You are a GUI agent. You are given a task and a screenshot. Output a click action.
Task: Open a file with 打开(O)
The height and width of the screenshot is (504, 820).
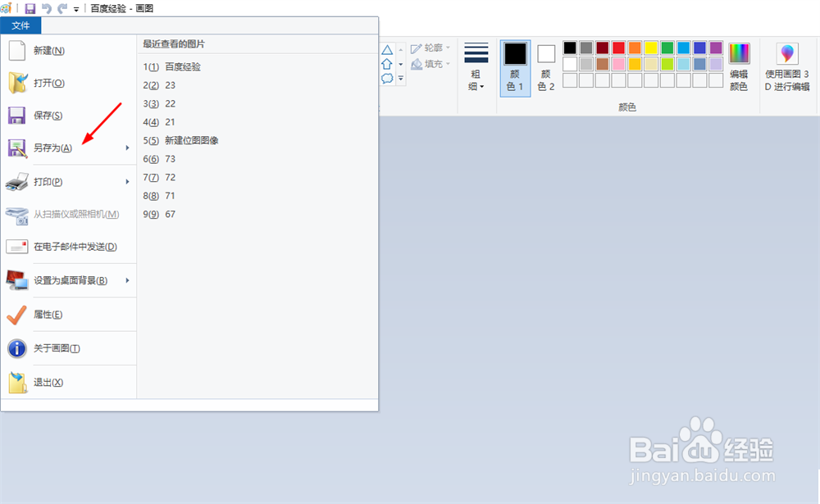pyautogui.click(x=69, y=83)
